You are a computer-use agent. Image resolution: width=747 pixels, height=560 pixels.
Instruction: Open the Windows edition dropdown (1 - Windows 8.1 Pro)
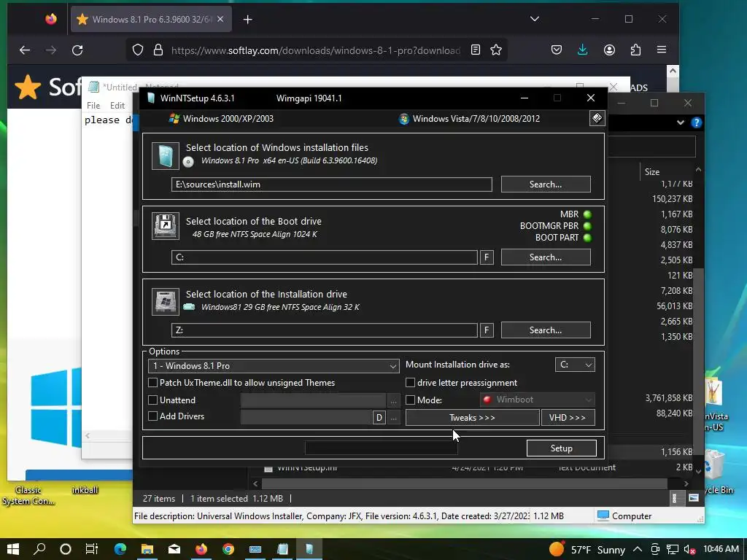(x=274, y=366)
